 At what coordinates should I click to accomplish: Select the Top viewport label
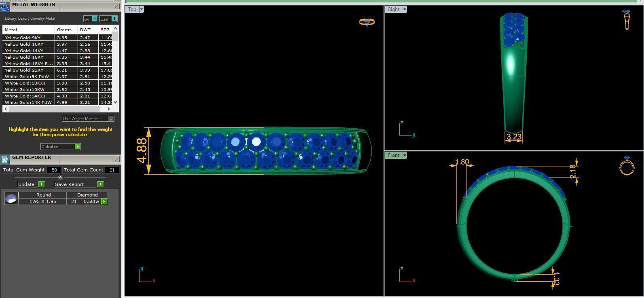pyautogui.click(x=132, y=9)
